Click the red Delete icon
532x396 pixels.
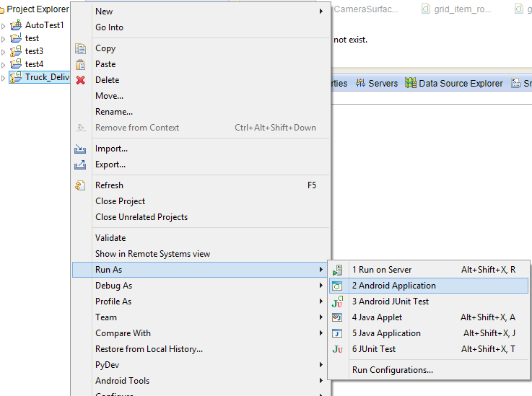pos(81,80)
